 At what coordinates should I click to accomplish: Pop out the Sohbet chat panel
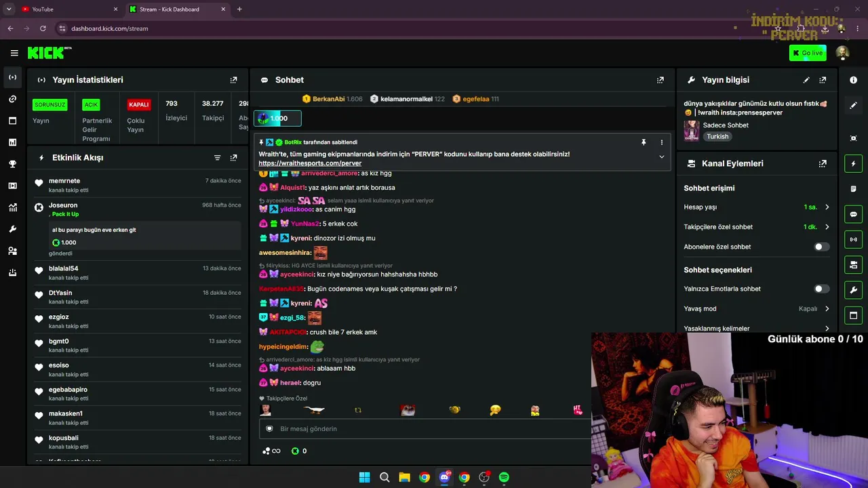660,80
